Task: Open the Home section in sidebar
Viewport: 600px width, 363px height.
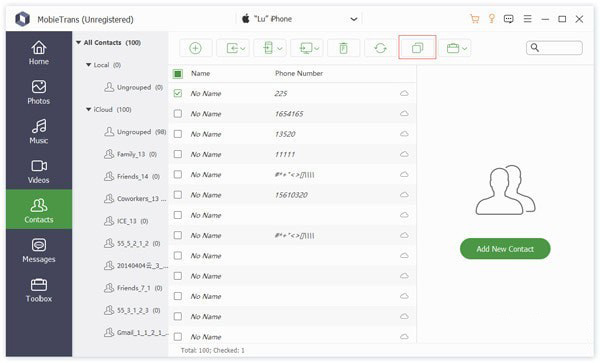Action: tap(39, 52)
